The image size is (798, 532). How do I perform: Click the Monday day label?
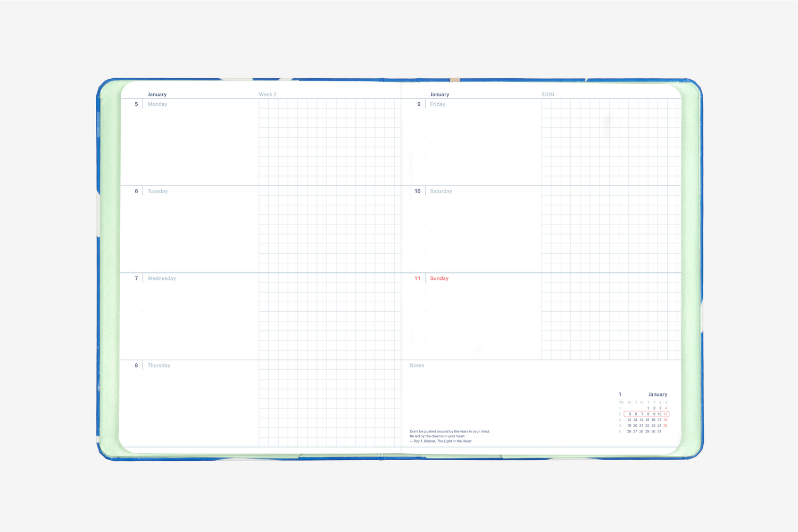[157, 104]
